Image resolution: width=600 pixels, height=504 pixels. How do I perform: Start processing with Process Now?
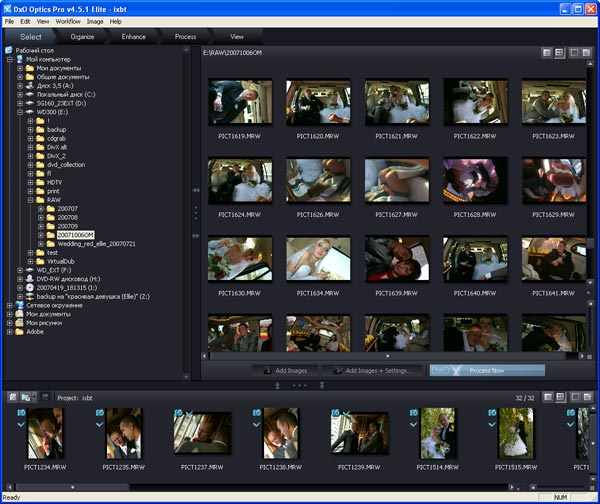tap(487, 370)
